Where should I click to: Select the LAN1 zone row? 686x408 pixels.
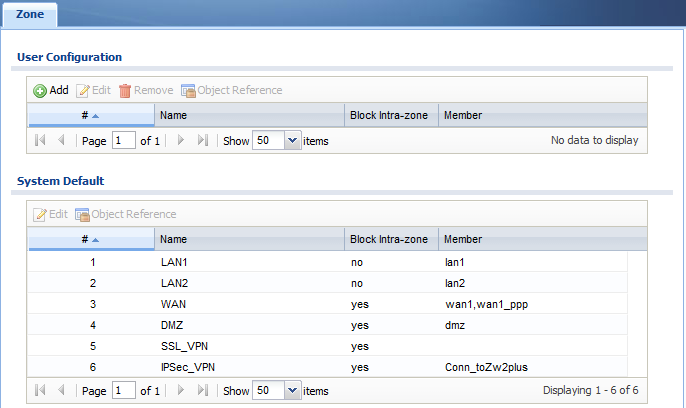(327, 262)
